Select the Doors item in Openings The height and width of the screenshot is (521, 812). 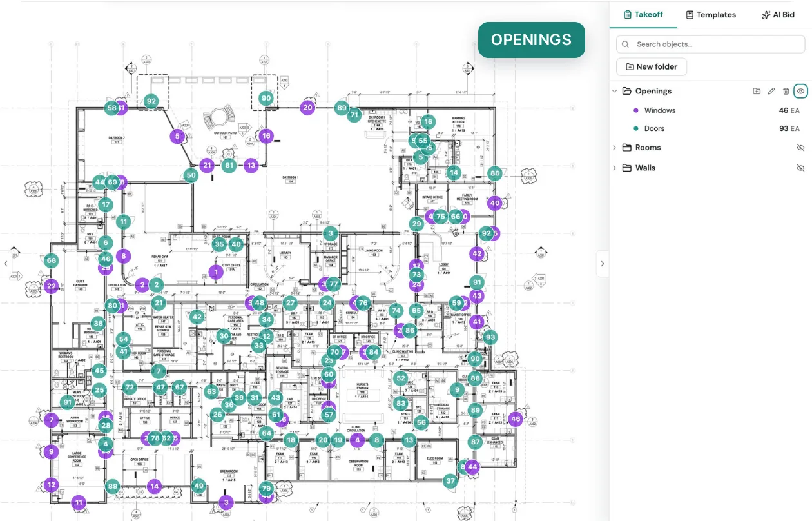tap(654, 128)
